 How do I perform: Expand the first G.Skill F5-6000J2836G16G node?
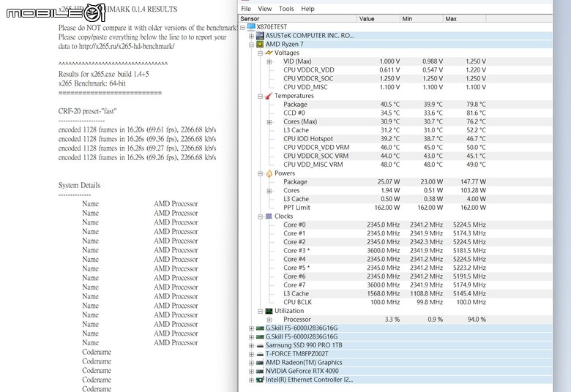coord(251,328)
